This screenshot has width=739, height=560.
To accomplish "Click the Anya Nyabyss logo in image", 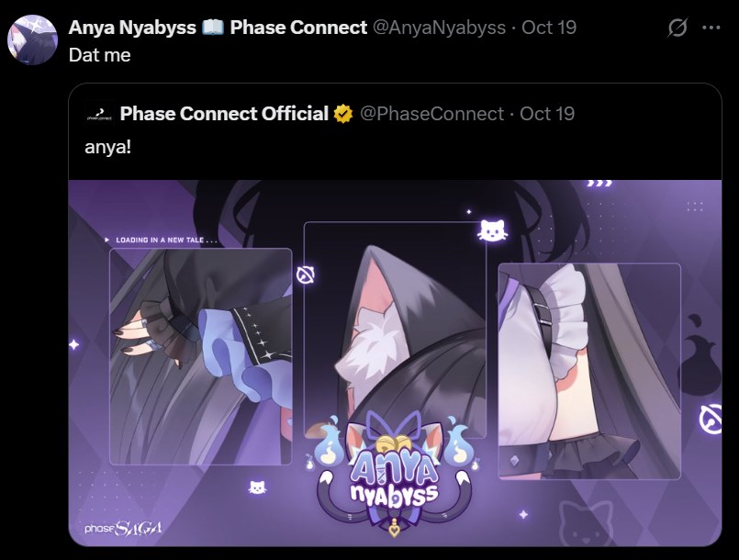I will click(393, 475).
